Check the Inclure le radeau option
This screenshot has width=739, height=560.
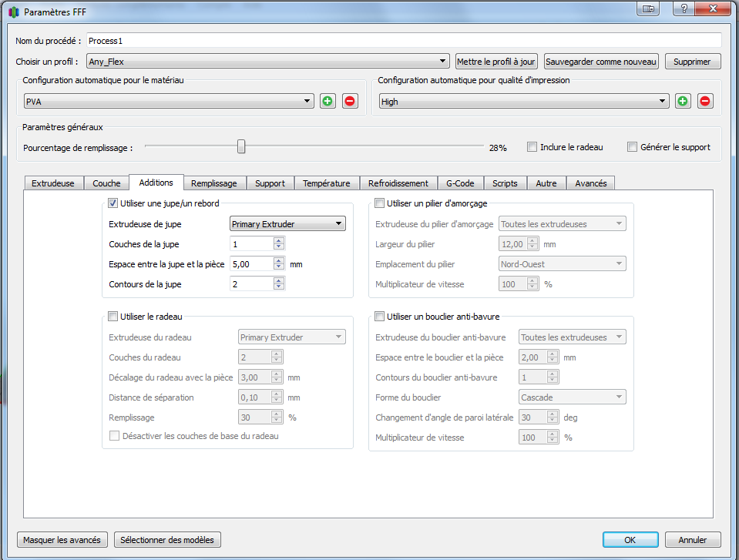(532, 147)
